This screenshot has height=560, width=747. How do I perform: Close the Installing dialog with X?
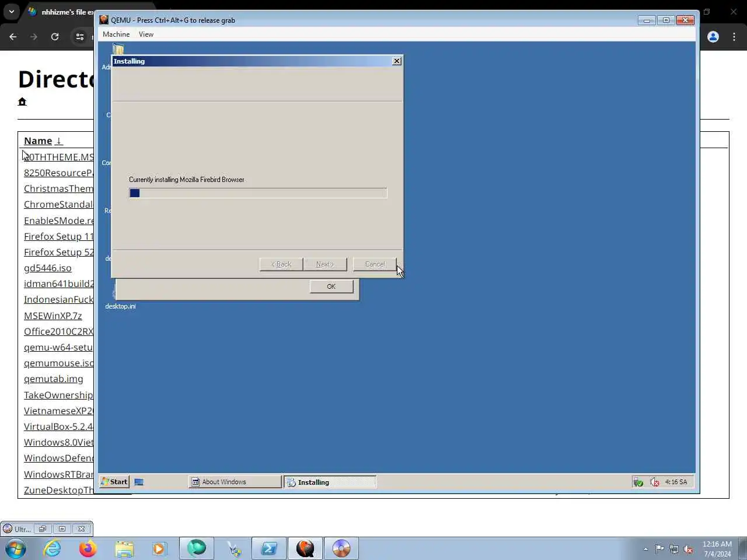tap(397, 61)
